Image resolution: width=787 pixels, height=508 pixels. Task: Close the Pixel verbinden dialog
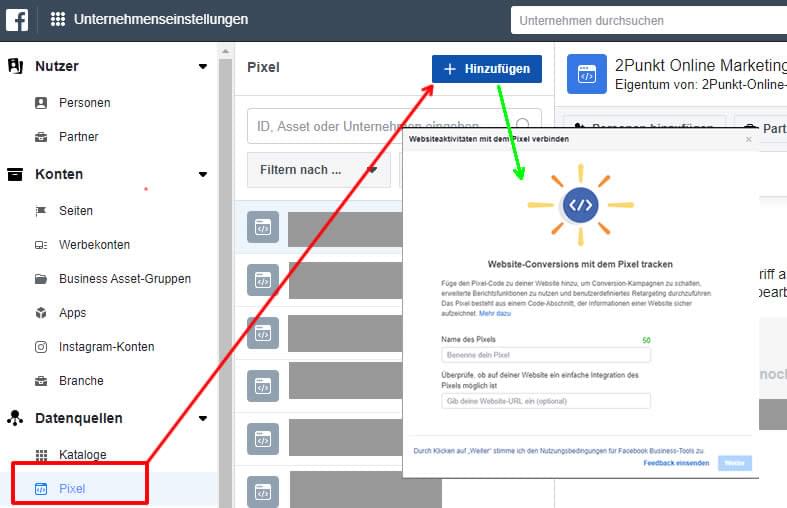pyautogui.click(x=748, y=139)
